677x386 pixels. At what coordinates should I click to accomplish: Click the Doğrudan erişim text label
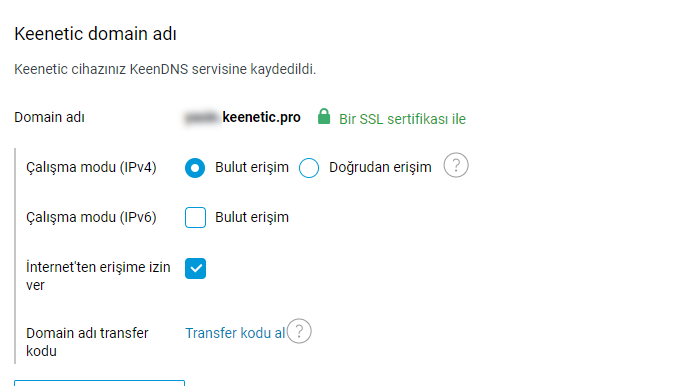[x=380, y=167]
